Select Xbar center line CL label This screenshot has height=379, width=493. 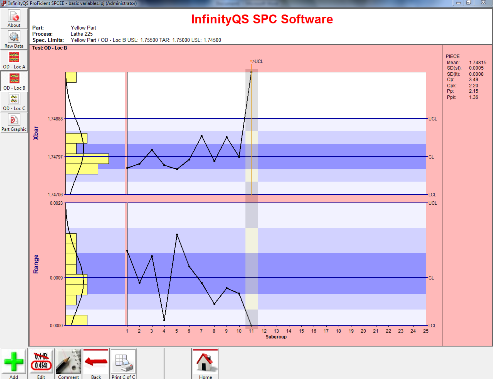pyautogui.click(x=431, y=157)
